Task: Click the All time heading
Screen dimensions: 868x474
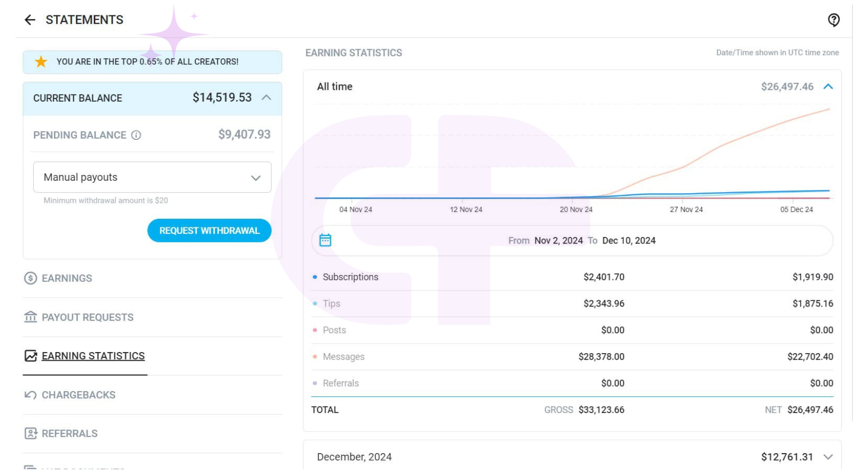Action: click(x=335, y=87)
